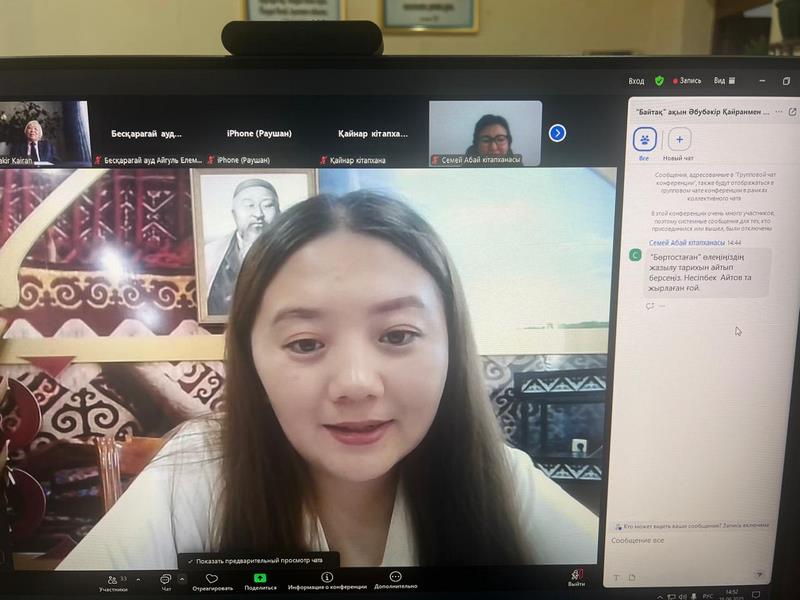Expand the arrow next to Участники
This screenshot has width=800, height=600.
tap(138, 578)
